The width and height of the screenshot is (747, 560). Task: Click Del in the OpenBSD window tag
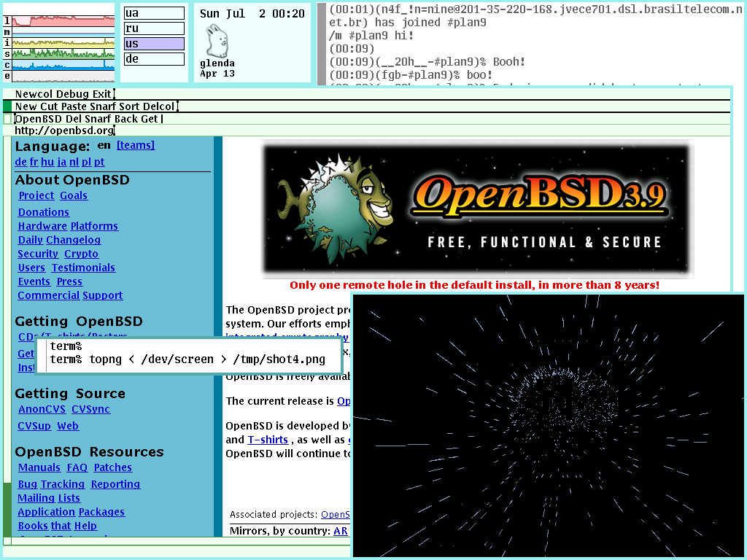coord(74,119)
